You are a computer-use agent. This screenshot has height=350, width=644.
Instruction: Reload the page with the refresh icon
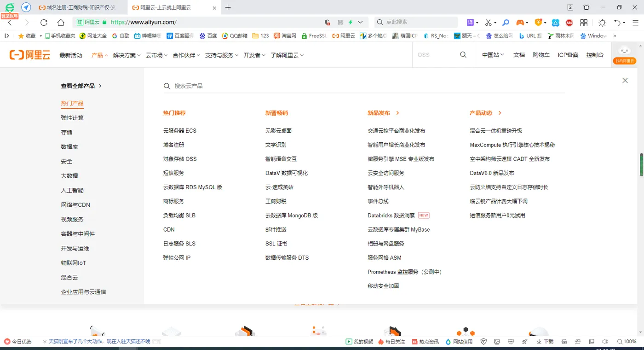coord(44,23)
